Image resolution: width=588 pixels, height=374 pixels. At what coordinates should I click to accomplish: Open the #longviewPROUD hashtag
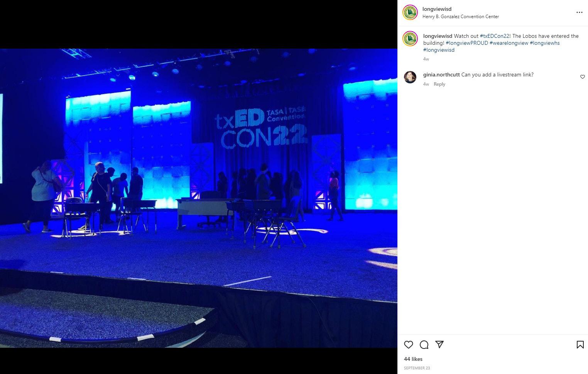click(467, 43)
